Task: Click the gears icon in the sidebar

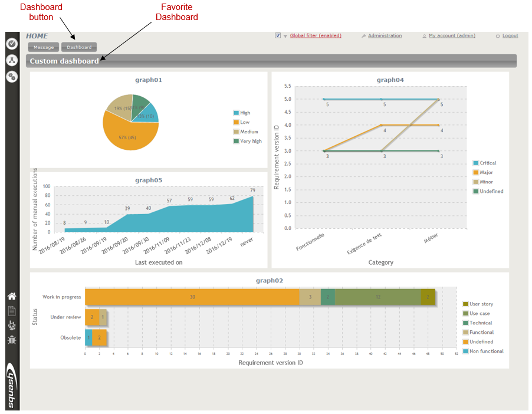Action: click(12, 76)
